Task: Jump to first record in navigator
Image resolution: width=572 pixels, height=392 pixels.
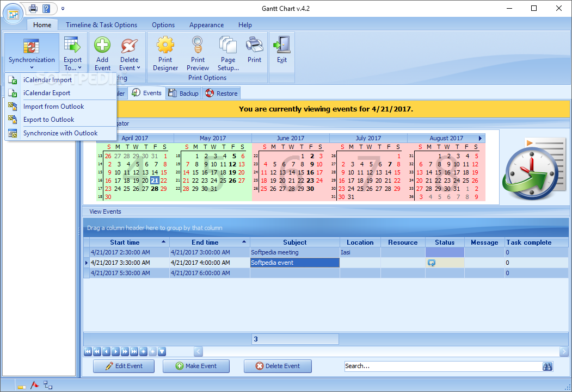Action: tap(88, 351)
